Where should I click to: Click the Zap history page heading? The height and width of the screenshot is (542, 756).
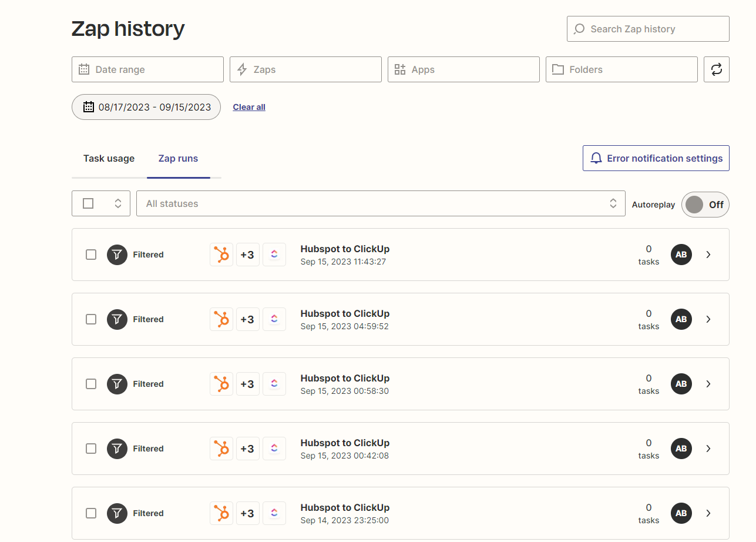(128, 28)
